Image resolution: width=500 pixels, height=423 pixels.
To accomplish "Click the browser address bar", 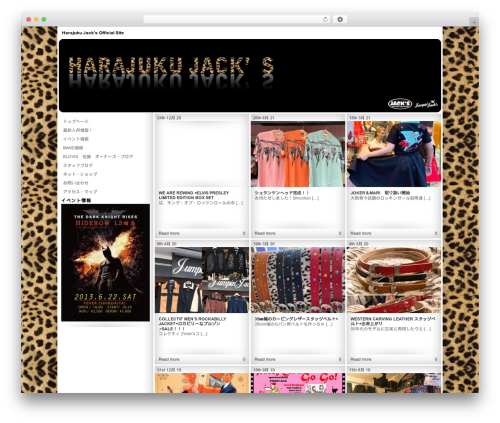I will 237,19.
